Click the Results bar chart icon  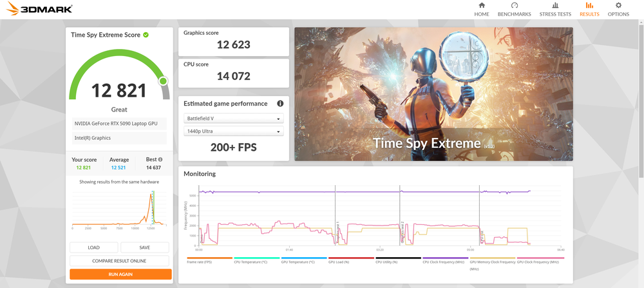click(589, 5)
